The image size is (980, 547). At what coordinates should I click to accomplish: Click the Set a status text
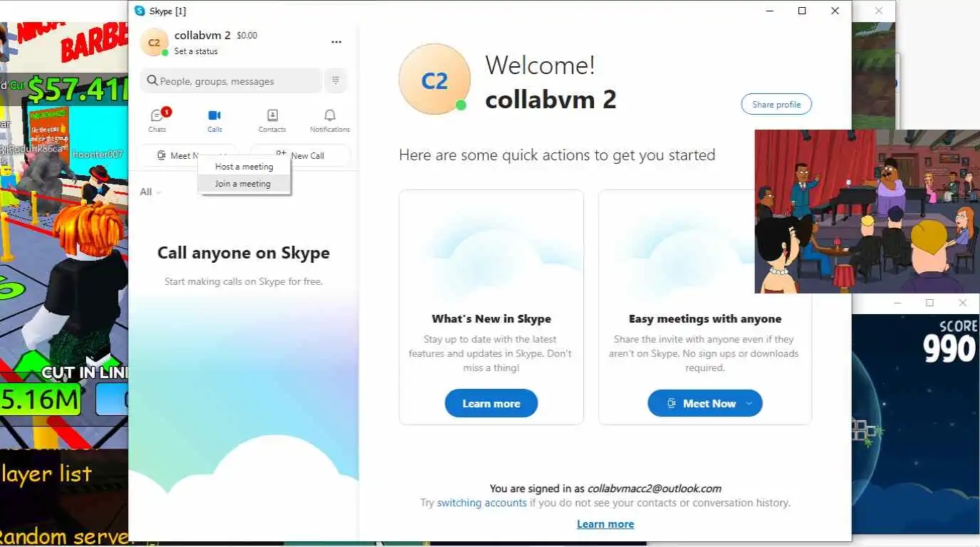(x=196, y=51)
